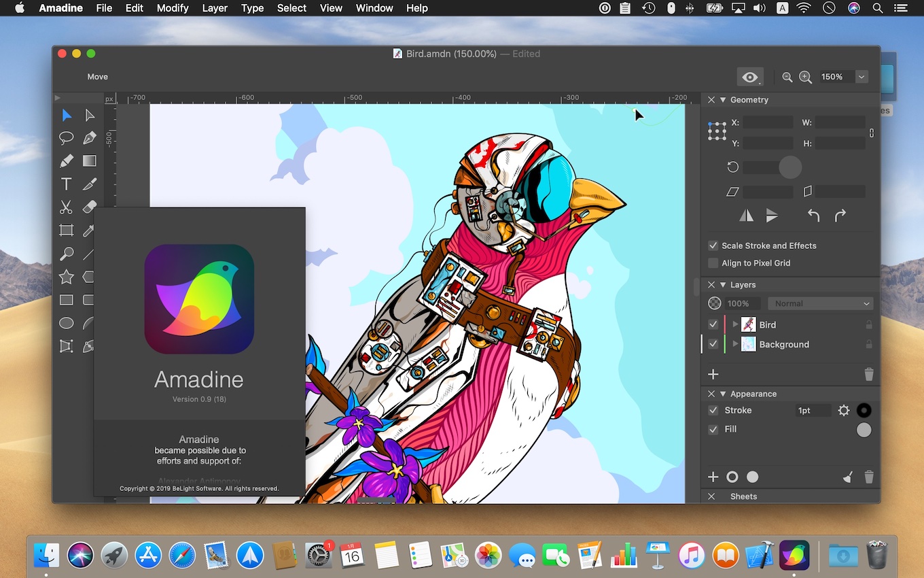Open the Type menu
Screen dimensions: 924x578
252,8
